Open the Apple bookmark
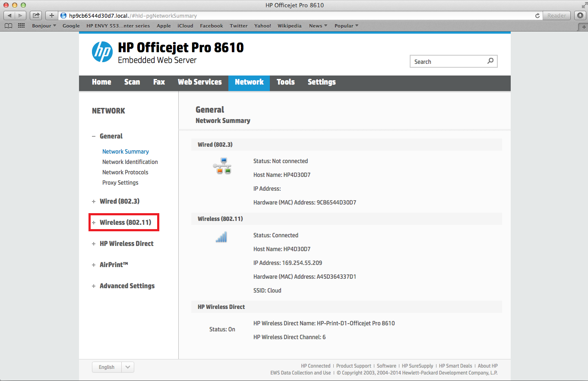Screen dimensions: 588x381 164,26
